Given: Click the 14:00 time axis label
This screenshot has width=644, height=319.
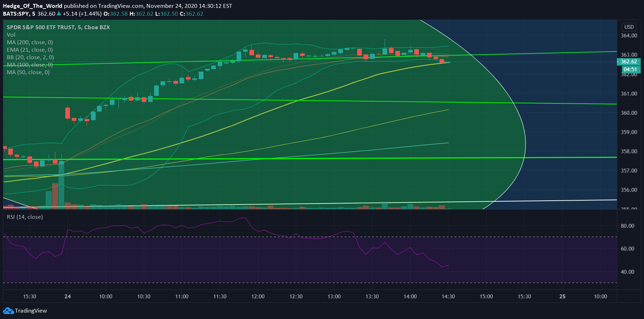Looking at the screenshot, I should coord(410,297).
